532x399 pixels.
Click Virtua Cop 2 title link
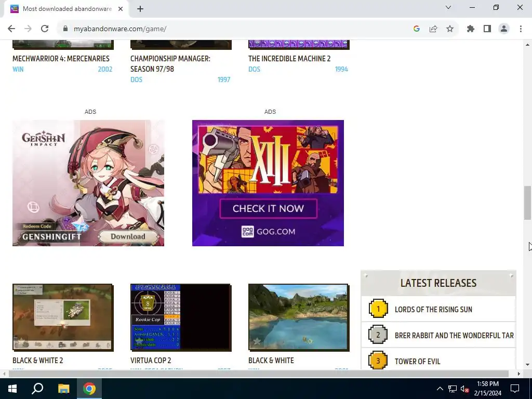click(x=151, y=361)
